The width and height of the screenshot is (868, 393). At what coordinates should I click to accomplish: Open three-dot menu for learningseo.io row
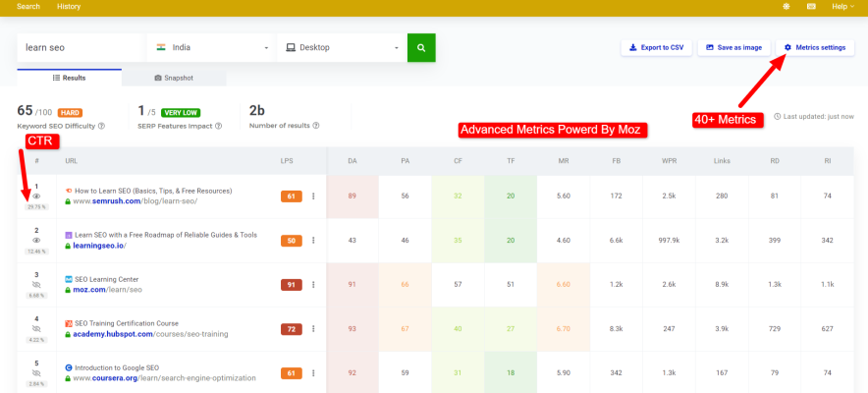pos(313,241)
